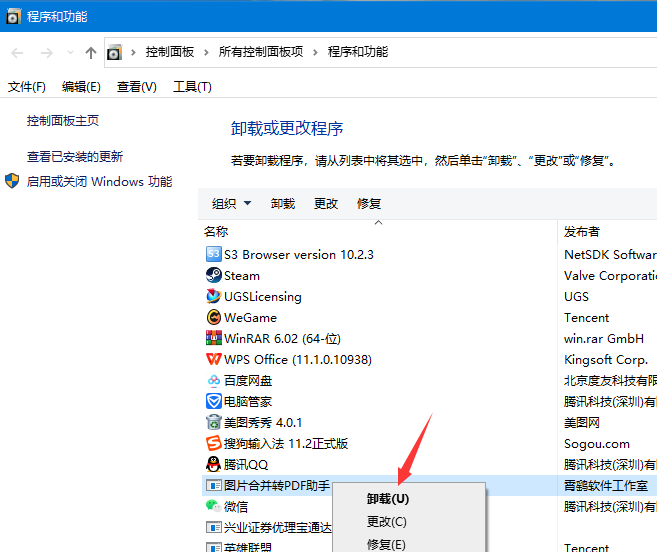Select the UGSLicensing entry
This screenshot has height=552, width=657.
263,297
